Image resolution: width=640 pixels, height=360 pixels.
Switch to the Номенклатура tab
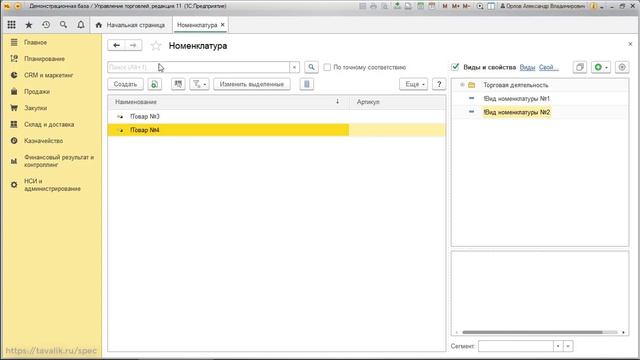tap(197, 25)
